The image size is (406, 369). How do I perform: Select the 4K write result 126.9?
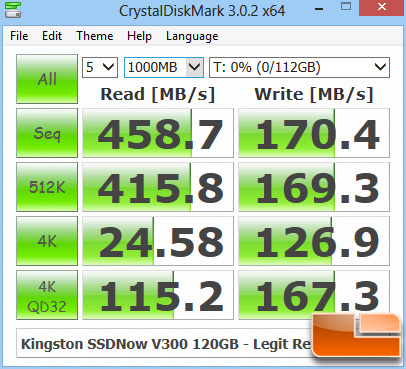[x=314, y=241]
